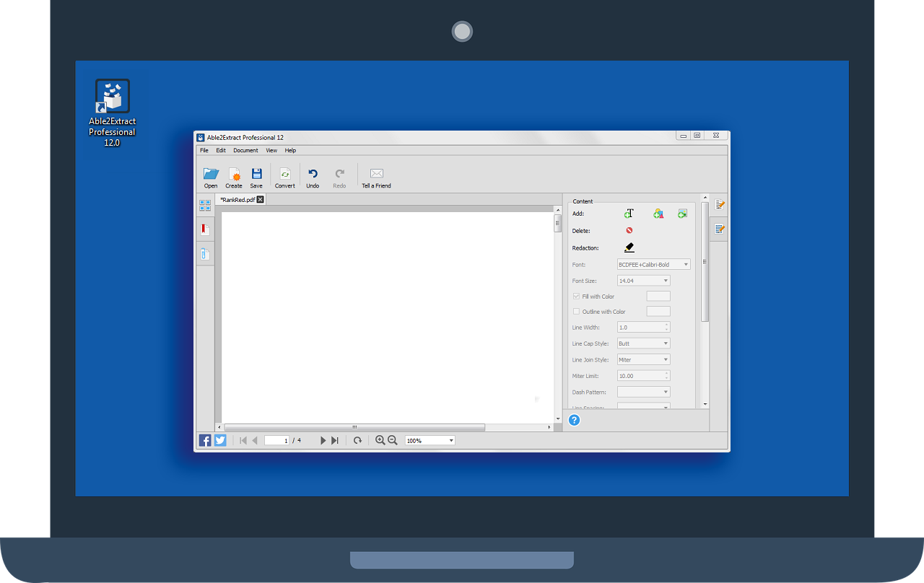The width and height of the screenshot is (924, 583).
Task: Toggle the Outline with Color checkbox
Action: pos(576,312)
